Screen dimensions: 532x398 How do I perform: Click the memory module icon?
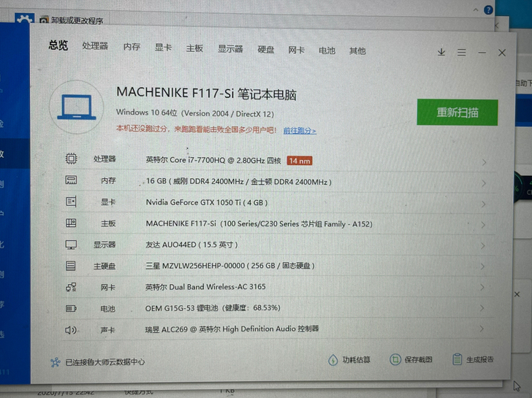point(71,180)
